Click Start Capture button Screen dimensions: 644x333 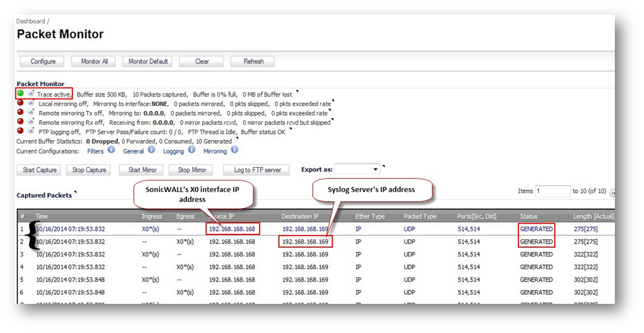coord(39,170)
